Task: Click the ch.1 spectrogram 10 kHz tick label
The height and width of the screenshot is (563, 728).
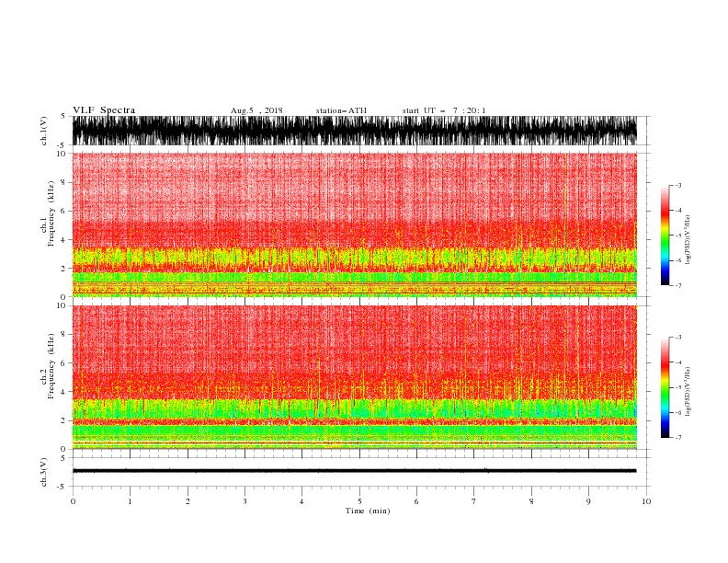Action: [x=62, y=154]
